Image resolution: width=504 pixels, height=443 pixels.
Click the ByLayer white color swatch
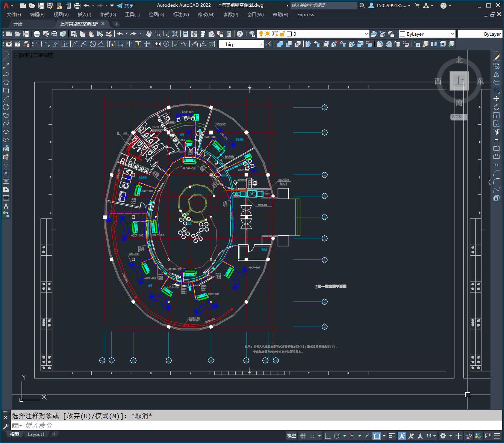[x=402, y=34]
